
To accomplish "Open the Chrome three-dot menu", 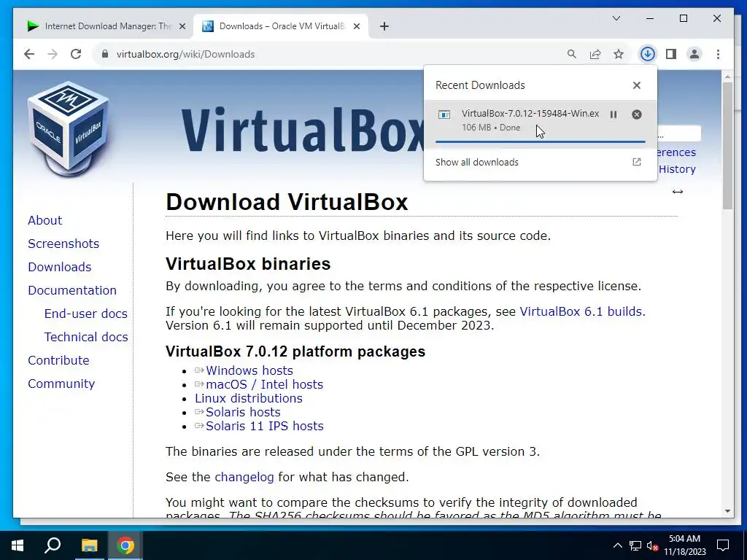I will click(x=718, y=54).
